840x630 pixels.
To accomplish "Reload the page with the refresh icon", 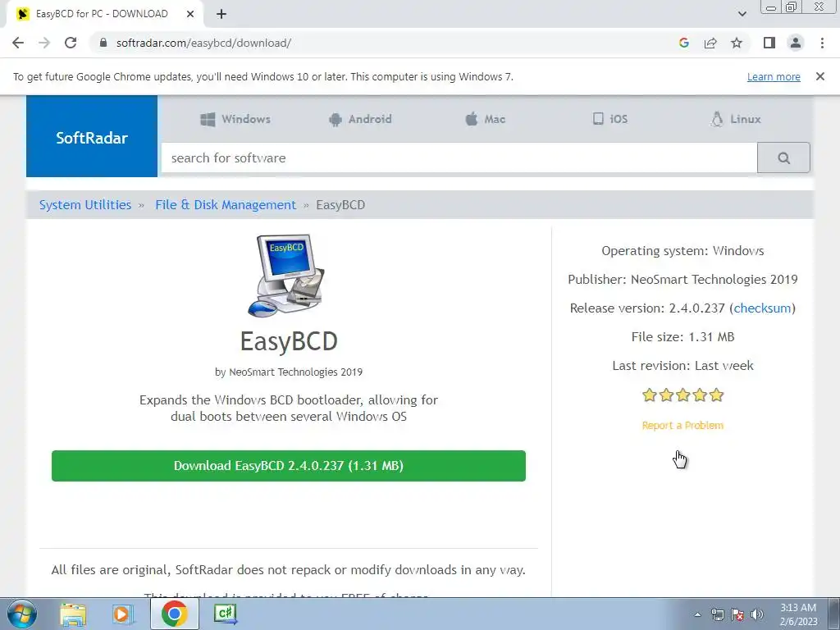I will [71, 43].
